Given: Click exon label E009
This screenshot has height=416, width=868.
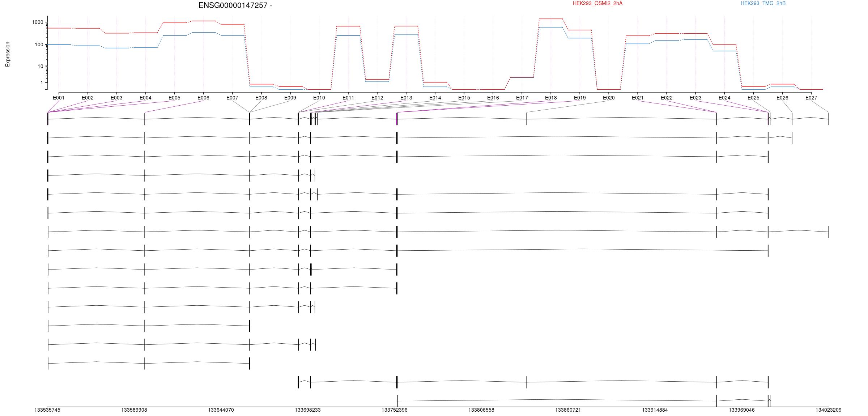Looking at the screenshot, I should click(290, 98).
